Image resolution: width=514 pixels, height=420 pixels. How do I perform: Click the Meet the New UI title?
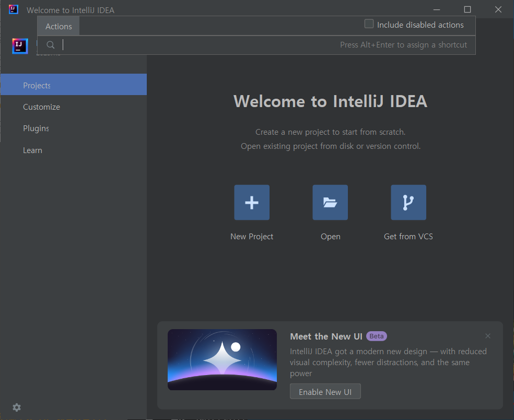[326, 336]
